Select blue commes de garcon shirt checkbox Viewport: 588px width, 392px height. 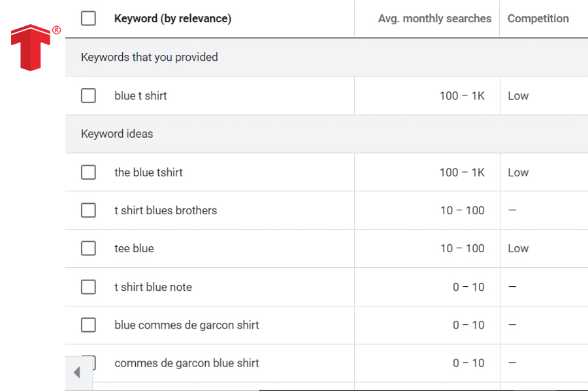coord(88,325)
